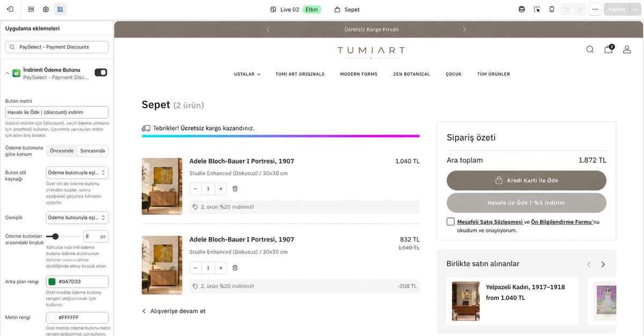
Task: Open 'Ön Bilgilendirme Formu' link
Action: [x=562, y=222]
